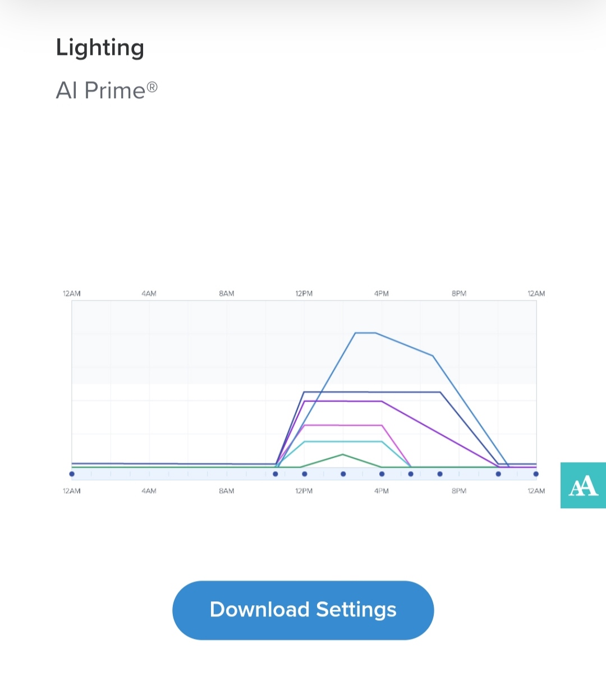This screenshot has width=606, height=700.
Task: Click the purple channel's flat plateau
Action: point(343,401)
